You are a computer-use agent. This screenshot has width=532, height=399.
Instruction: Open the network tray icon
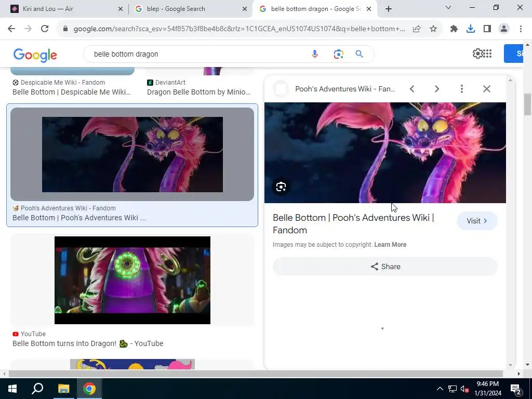pyautogui.click(x=453, y=389)
